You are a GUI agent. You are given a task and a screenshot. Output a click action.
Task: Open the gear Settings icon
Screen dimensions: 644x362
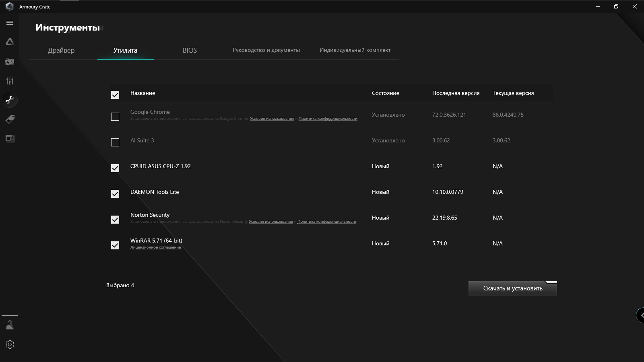[10, 345]
